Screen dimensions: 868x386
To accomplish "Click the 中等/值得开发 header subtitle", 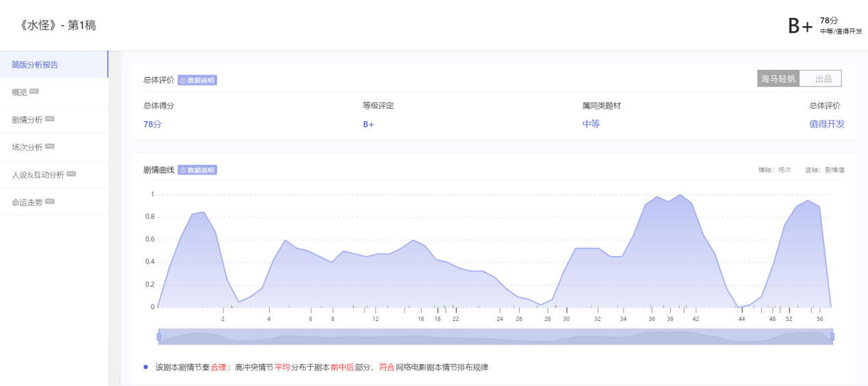I will point(841,31).
